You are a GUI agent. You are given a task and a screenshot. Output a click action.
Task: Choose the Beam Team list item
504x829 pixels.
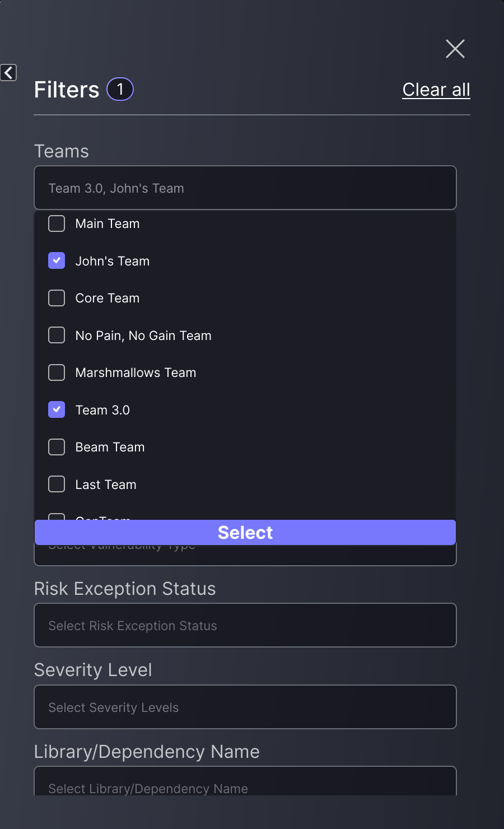coord(110,448)
